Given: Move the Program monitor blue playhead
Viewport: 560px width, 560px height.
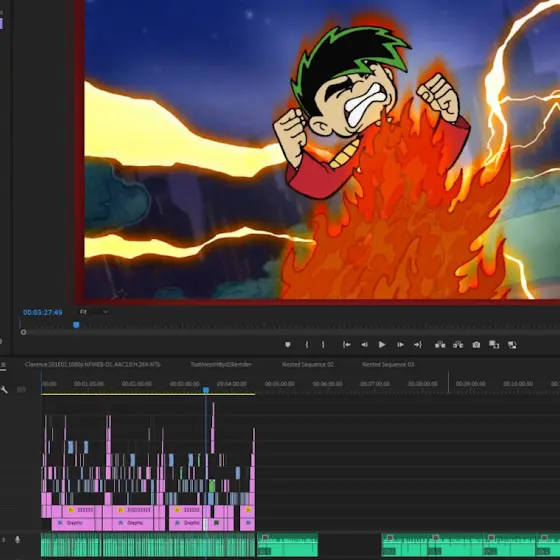Looking at the screenshot, I should click(76, 325).
